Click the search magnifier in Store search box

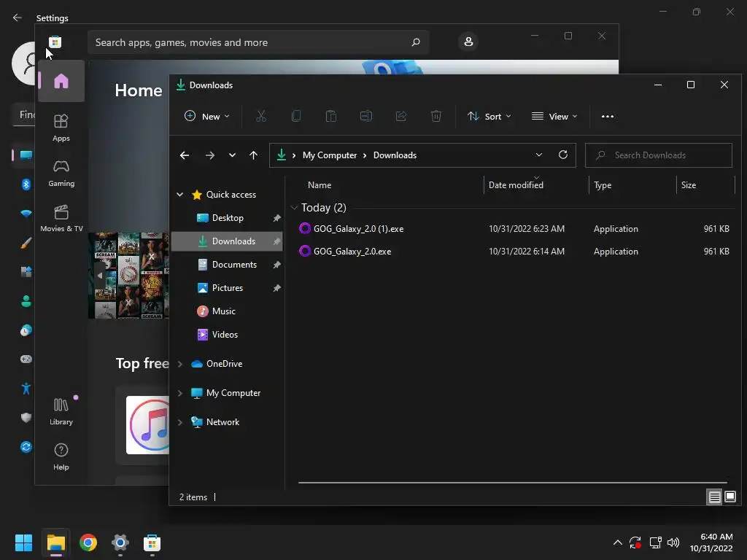click(x=416, y=42)
